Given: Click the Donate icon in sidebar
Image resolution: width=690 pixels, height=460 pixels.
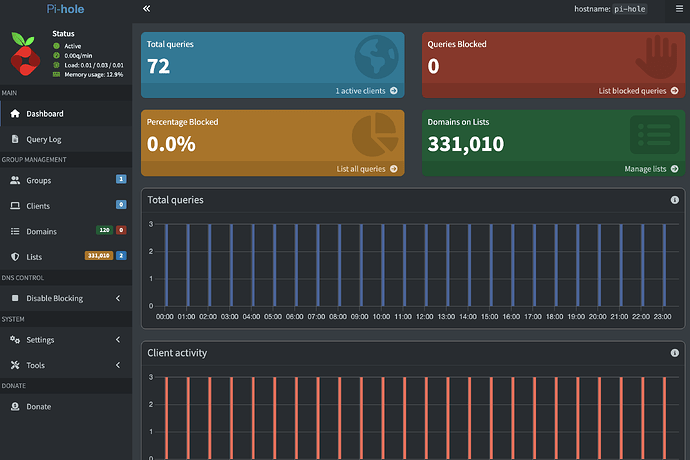Looking at the screenshot, I should (15, 406).
